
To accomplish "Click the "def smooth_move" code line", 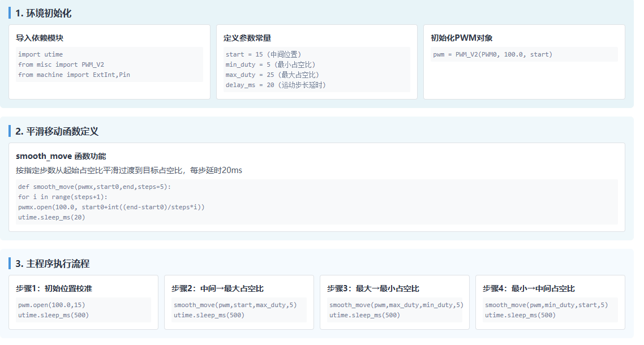I will click(x=94, y=187).
